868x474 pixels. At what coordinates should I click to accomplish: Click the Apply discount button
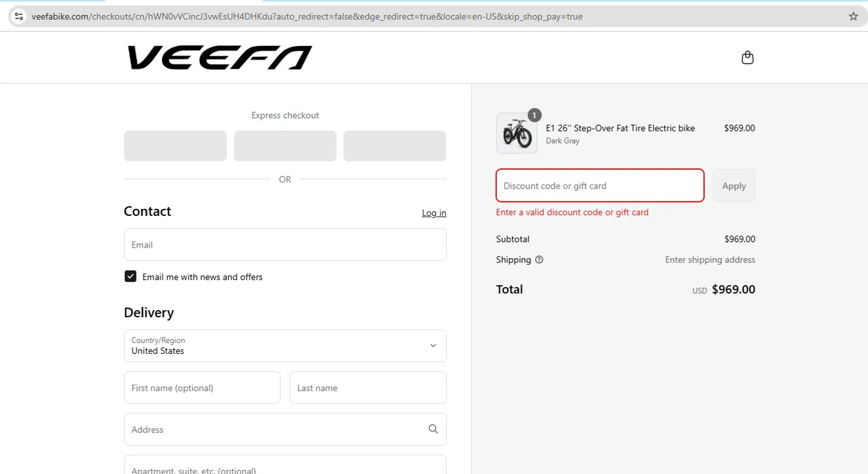click(734, 186)
